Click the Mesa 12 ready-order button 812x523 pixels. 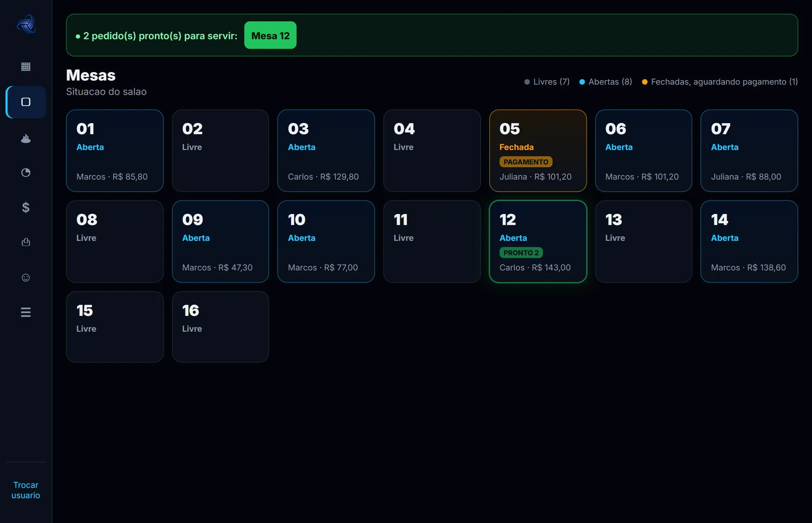[x=270, y=36]
